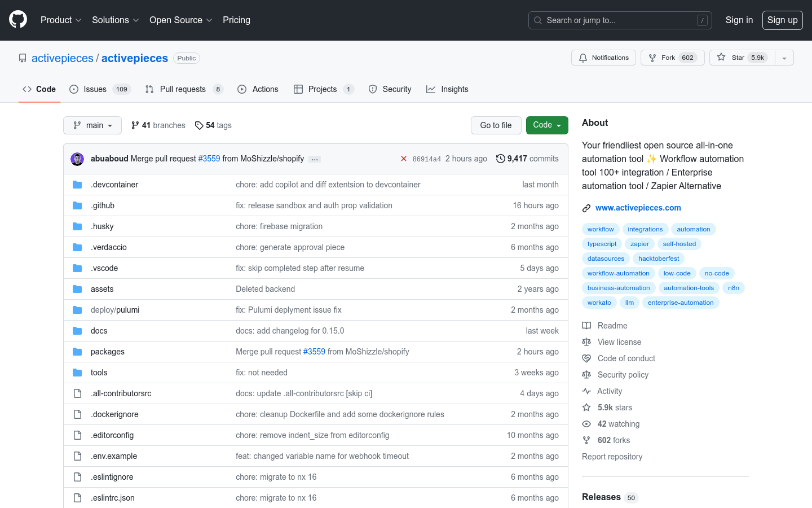The image size is (812, 508).
Task: Expand the Open Source menu
Action: click(181, 20)
